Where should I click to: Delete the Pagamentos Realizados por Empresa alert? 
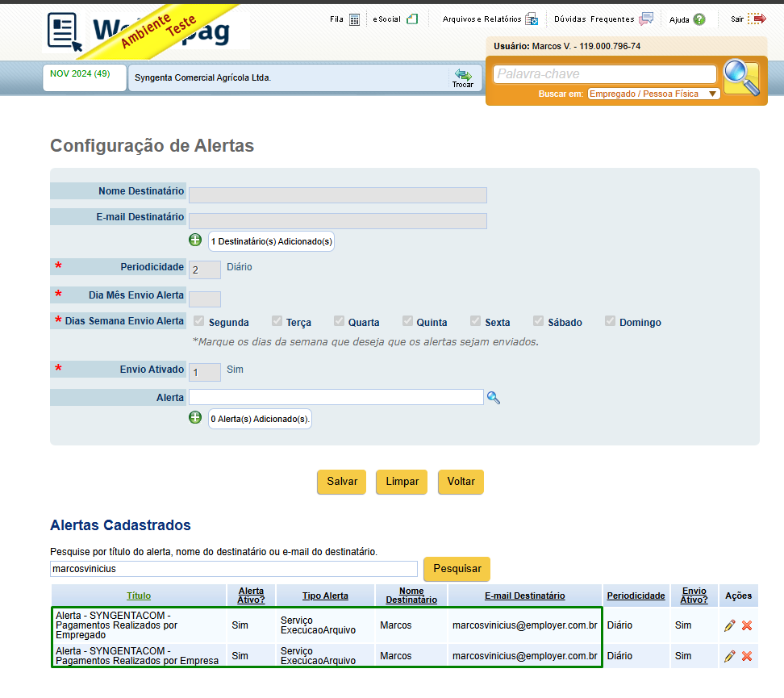point(747,656)
